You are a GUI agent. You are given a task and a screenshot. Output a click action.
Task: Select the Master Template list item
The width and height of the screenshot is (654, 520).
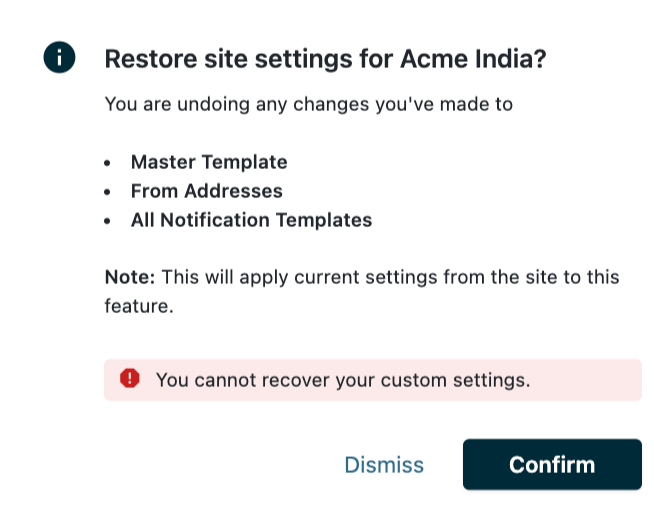coord(209,162)
